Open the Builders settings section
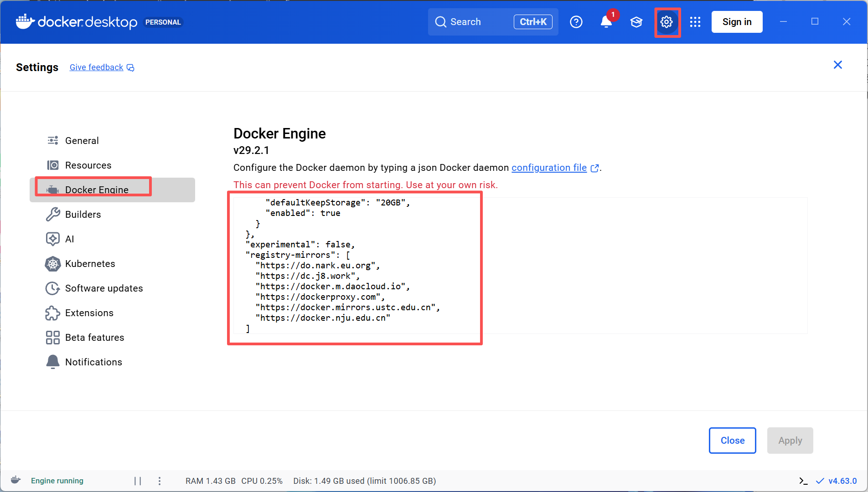The width and height of the screenshot is (868, 492). tap(112, 214)
